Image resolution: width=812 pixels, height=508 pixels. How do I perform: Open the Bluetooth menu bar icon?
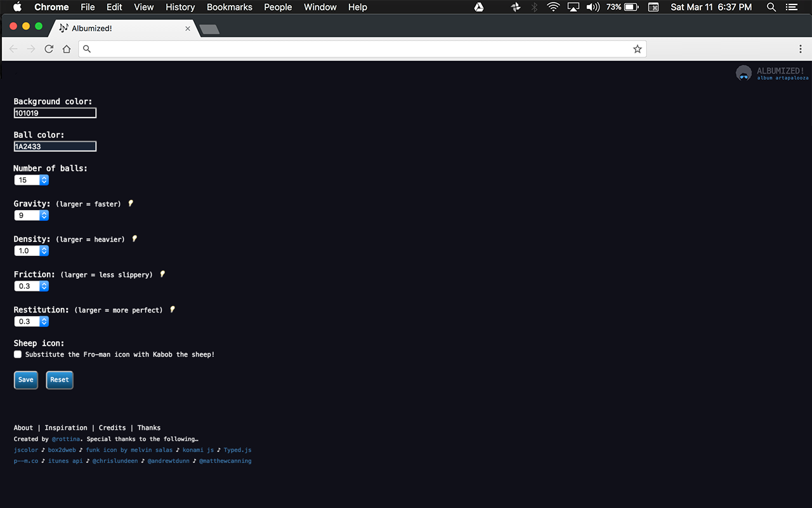coord(534,7)
